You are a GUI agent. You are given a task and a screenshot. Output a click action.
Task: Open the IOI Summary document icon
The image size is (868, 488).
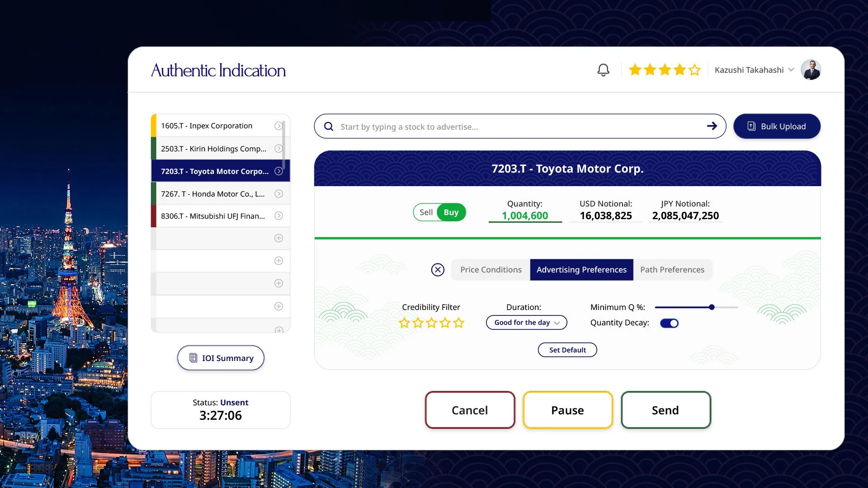pos(193,357)
